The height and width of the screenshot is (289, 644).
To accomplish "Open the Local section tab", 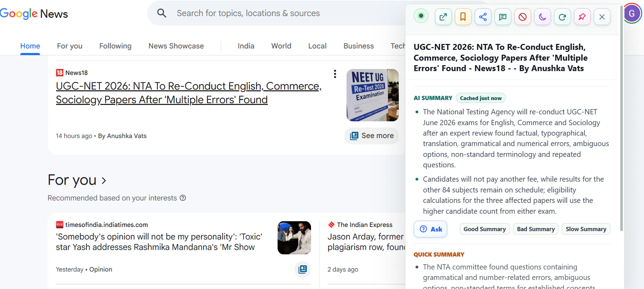I will (x=317, y=46).
